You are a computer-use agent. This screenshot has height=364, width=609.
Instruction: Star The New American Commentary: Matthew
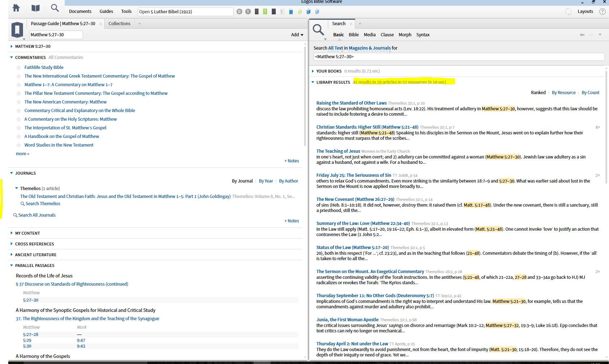pos(19,102)
